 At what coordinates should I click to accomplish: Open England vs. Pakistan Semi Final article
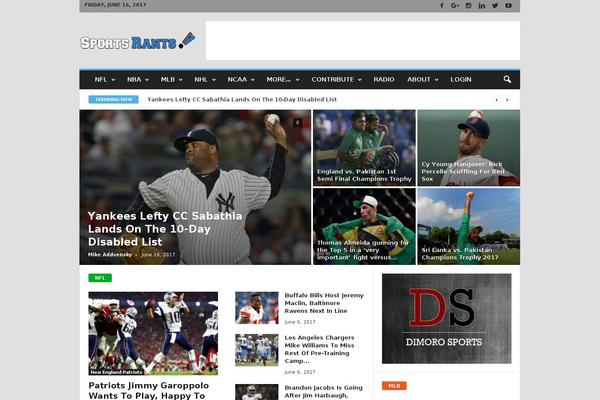(364, 175)
